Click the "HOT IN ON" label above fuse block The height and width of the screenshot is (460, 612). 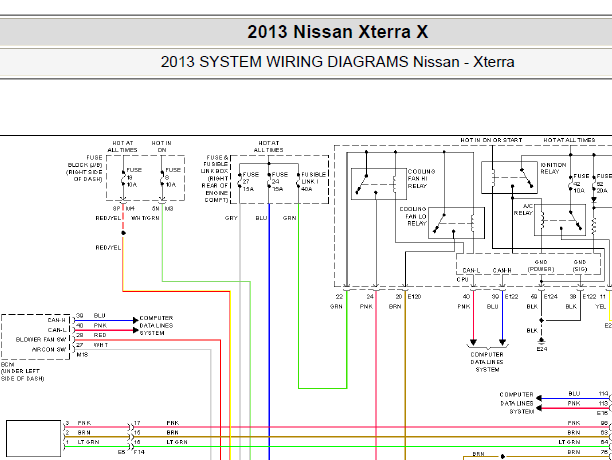[162, 146]
